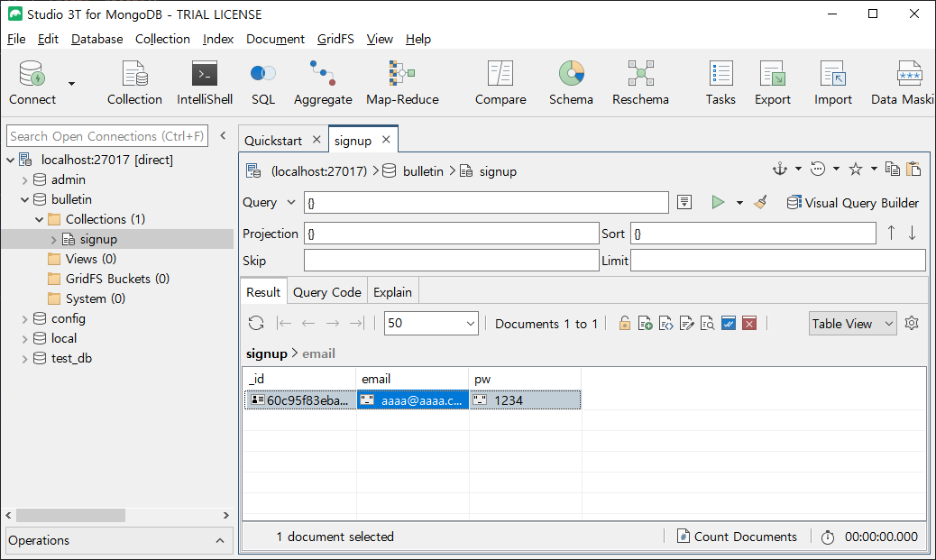
Task: Open the query history dropdown arrow
Action: pos(836,169)
